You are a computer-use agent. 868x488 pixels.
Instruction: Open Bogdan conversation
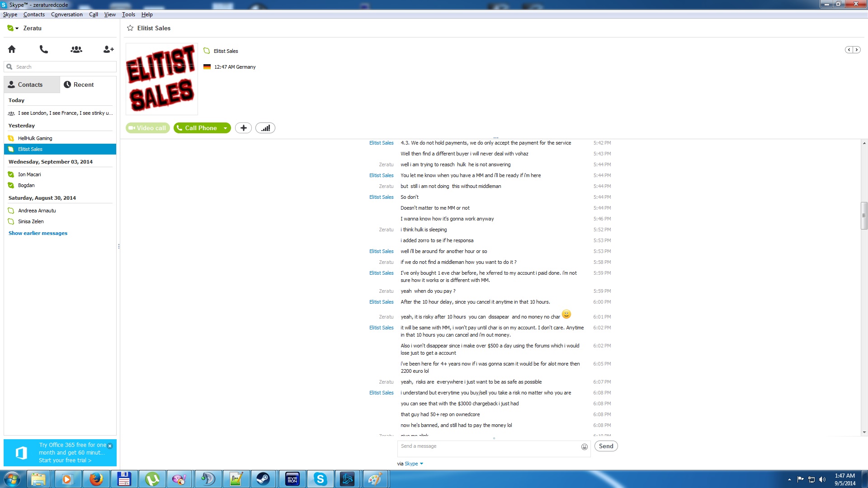point(60,185)
